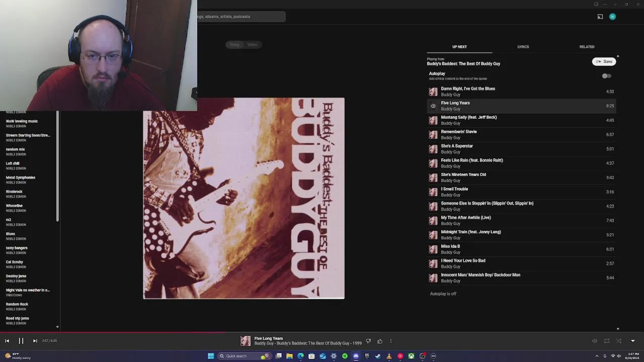
Task: Open File Explorer from the taskbar
Action: [289, 356]
